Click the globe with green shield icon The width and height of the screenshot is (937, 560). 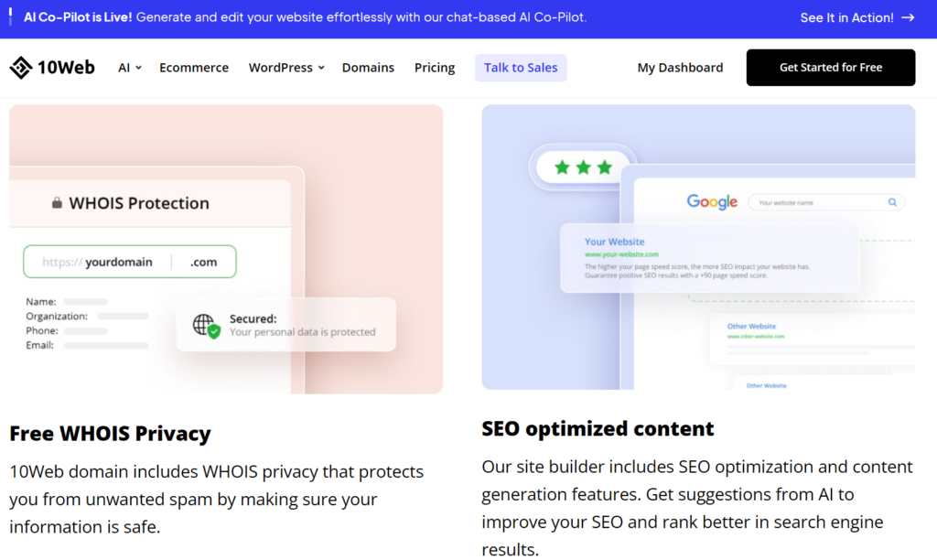[206, 326]
